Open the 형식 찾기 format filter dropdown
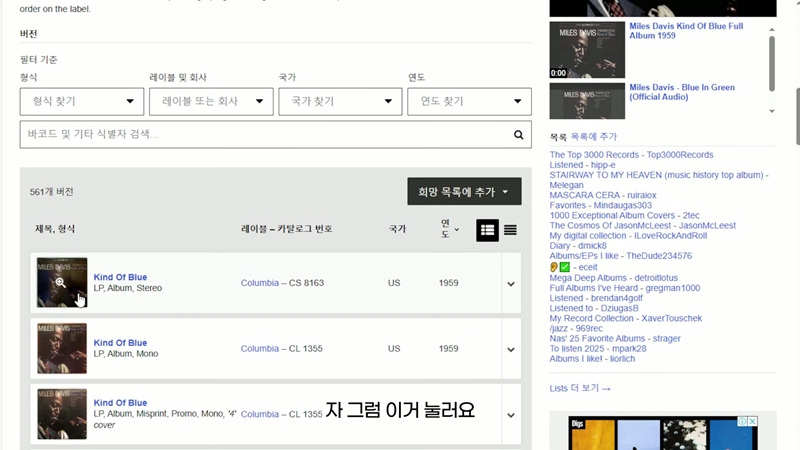The height and width of the screenshot is (450, 800). [x=82, y=101]
